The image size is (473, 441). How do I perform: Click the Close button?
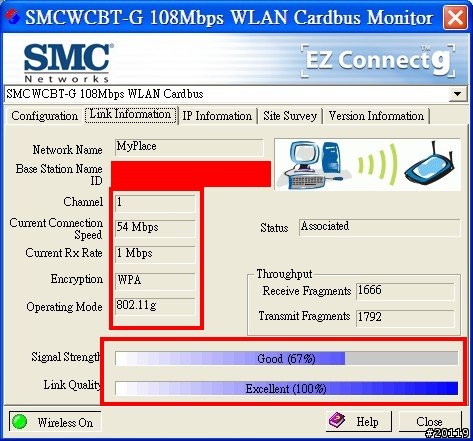click(430, 421)
